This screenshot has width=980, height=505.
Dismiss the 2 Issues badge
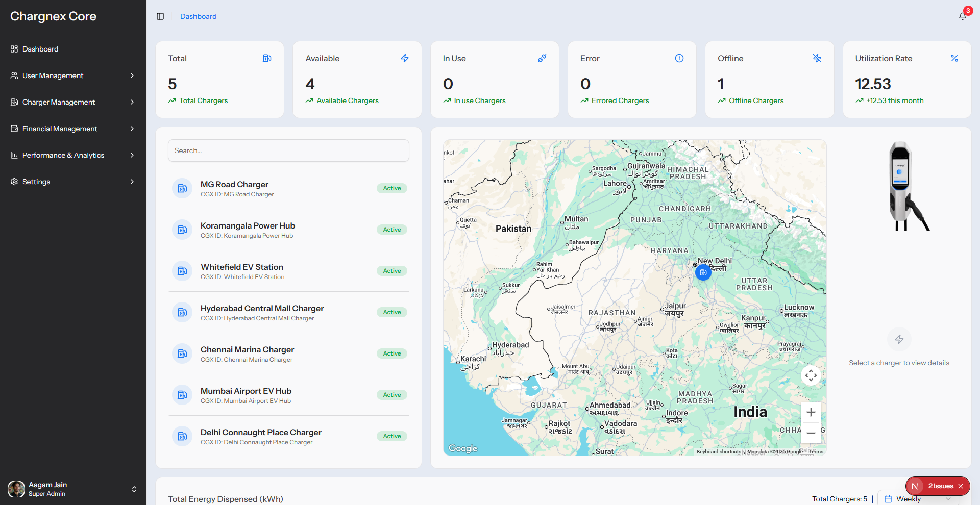click(x=961, y=486)
